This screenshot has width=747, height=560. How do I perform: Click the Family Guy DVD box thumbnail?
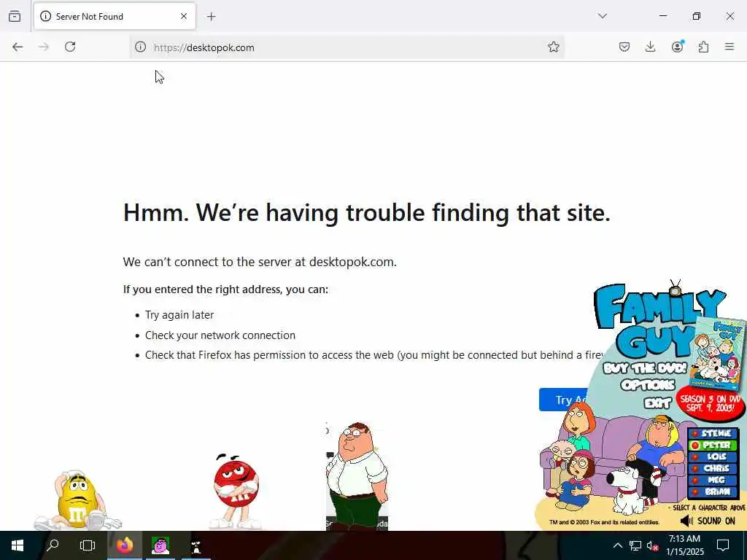(x=718, y=354)
